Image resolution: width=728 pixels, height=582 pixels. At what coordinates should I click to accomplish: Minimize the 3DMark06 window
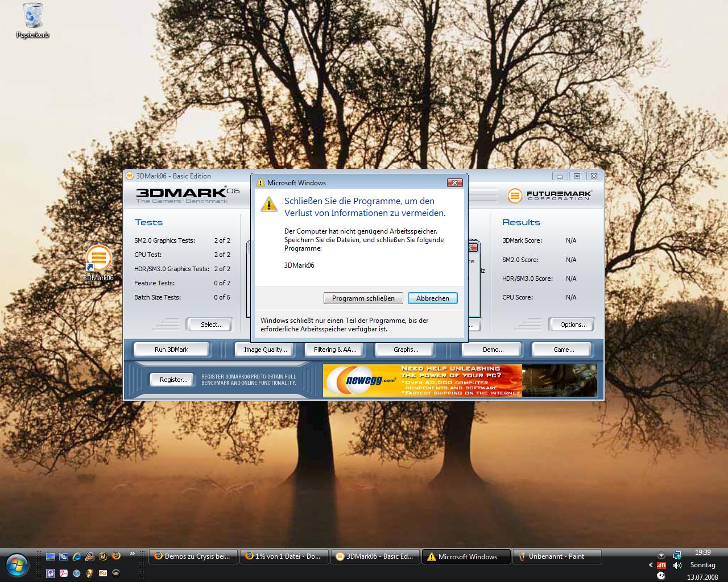(560, 176)
